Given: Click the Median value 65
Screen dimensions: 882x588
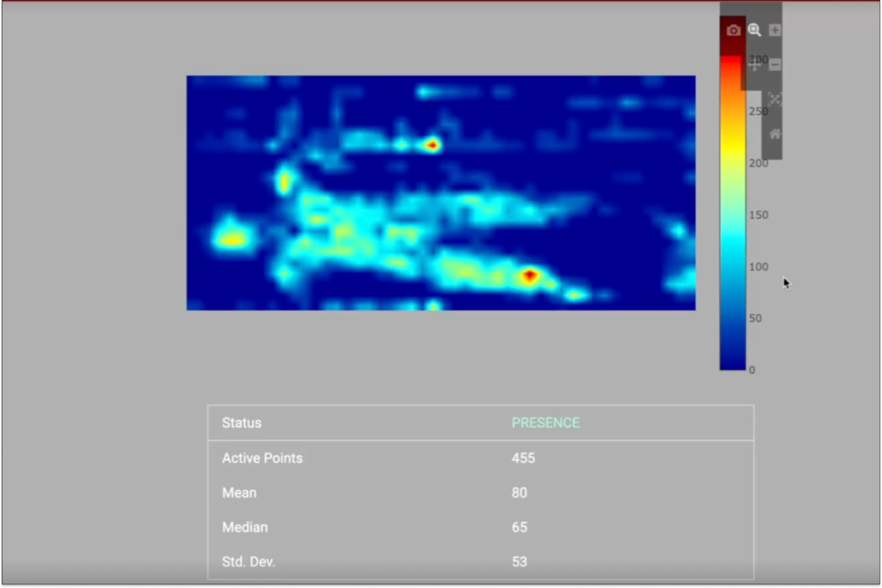Looking at the screenshot, I should 520,527.
